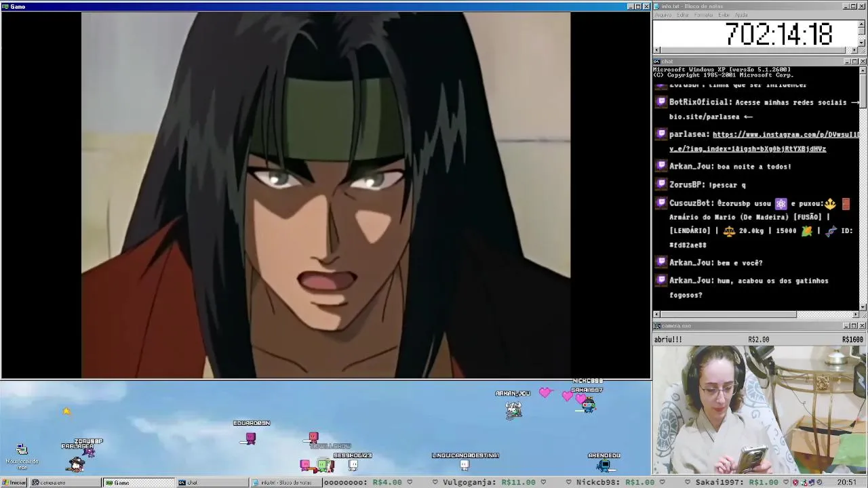Click the SESSHOLI23 white avatar
The width and height of the screenshot is (868, 488).
[x=353, y=465]
